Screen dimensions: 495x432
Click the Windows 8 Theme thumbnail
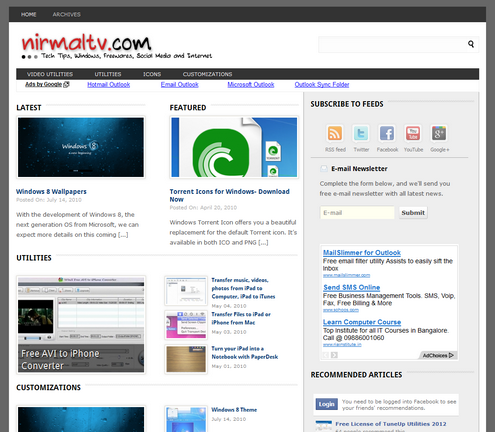point(186,419)
